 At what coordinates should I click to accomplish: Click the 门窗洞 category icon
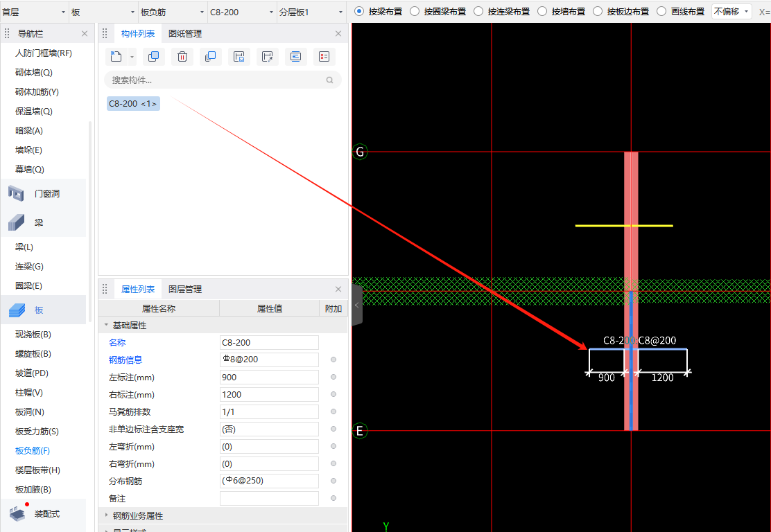pos(16,193)
